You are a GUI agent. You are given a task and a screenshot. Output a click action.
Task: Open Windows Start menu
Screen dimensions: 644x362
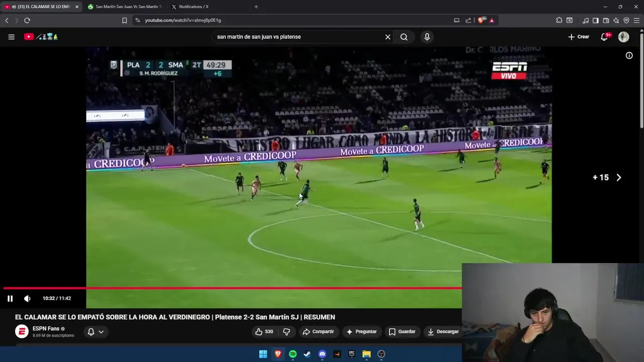click(263, 354)
